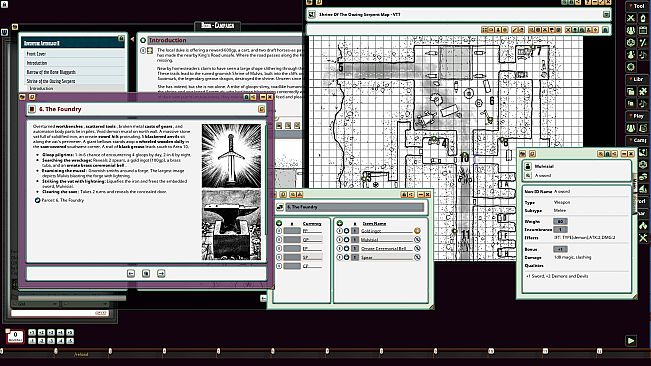Click the Bonus value in item window

[560, 249]
